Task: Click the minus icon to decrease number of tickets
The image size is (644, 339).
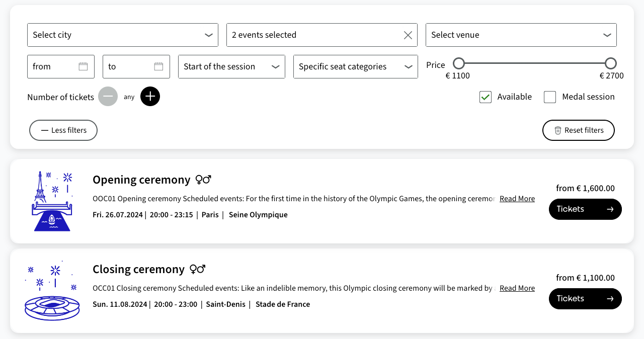Action: point(108,96)
